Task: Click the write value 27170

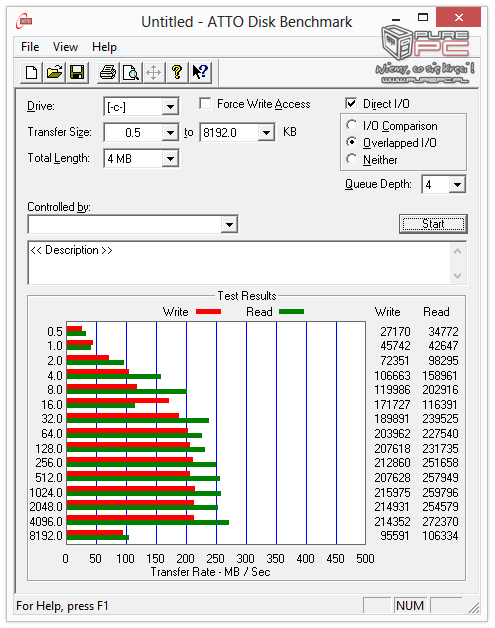Action: click(395, 332)
